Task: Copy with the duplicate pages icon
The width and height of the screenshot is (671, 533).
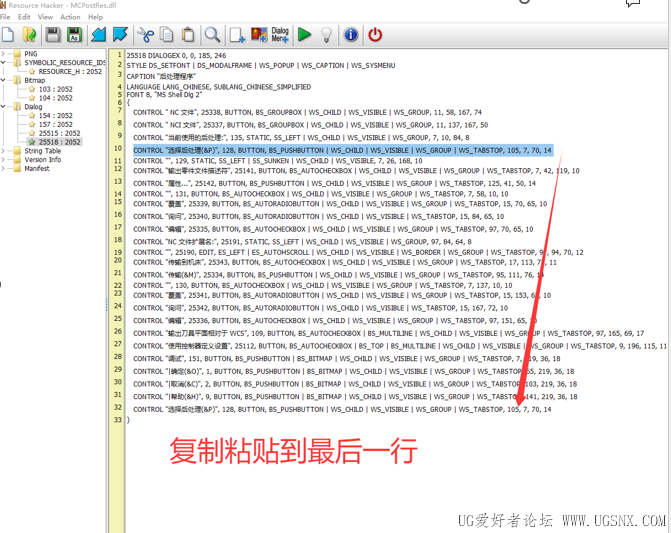Action: coord(166,35)
